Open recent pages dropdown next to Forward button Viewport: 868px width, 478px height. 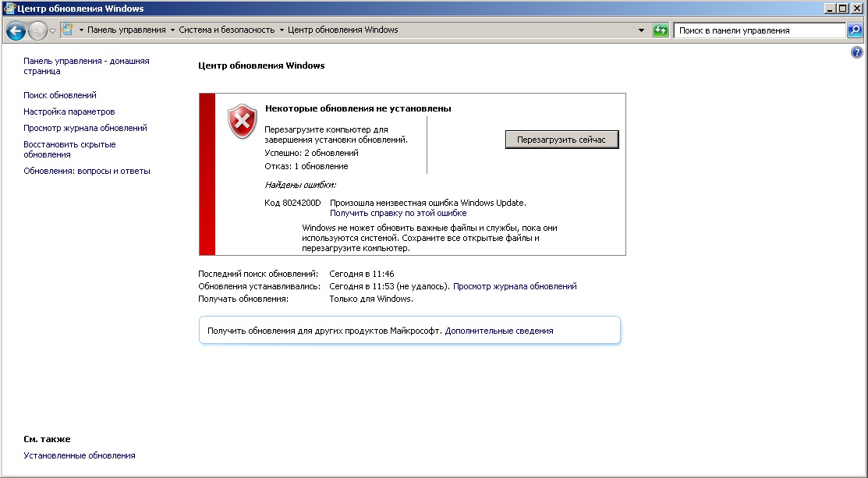point(52,30)
